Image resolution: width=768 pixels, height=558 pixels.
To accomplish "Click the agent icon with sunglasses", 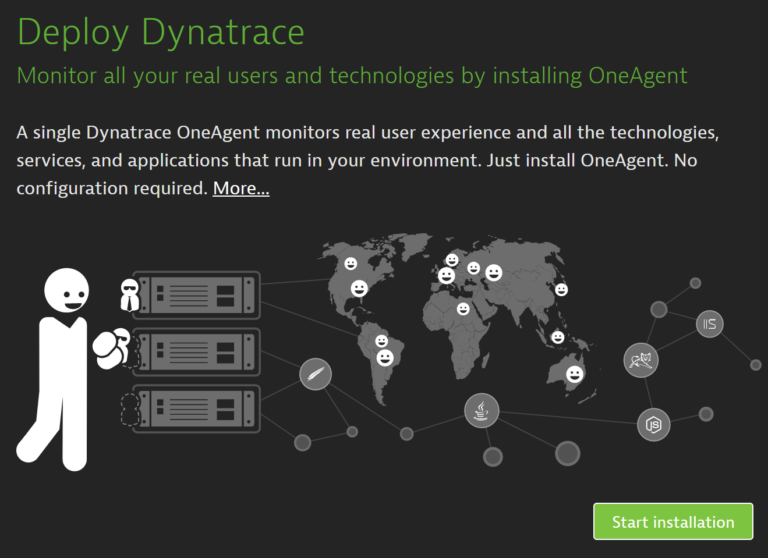I will tap(131, 294).
